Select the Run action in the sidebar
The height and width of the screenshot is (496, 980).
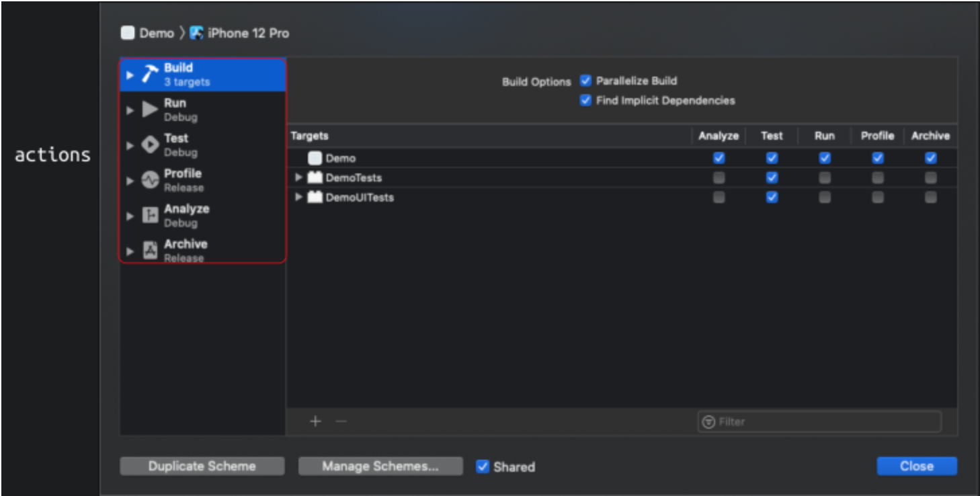(203, 110)
